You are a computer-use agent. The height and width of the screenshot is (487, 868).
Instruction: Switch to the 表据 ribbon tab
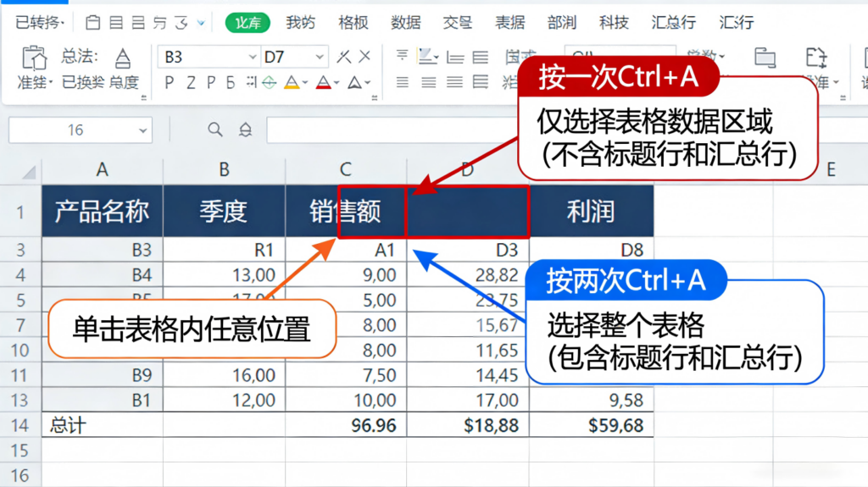509,23
